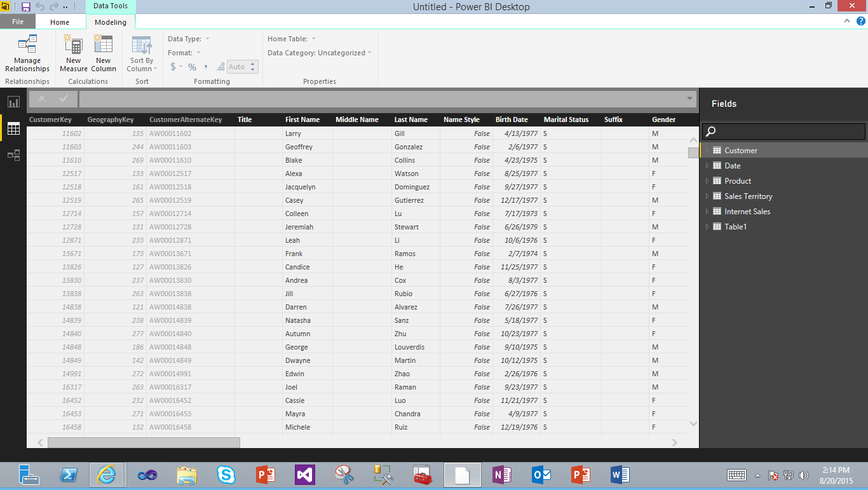Image resolution: width=868 pixels, height=490 pixels.
Task: Expand the Product table
Action: click(707, 181)
